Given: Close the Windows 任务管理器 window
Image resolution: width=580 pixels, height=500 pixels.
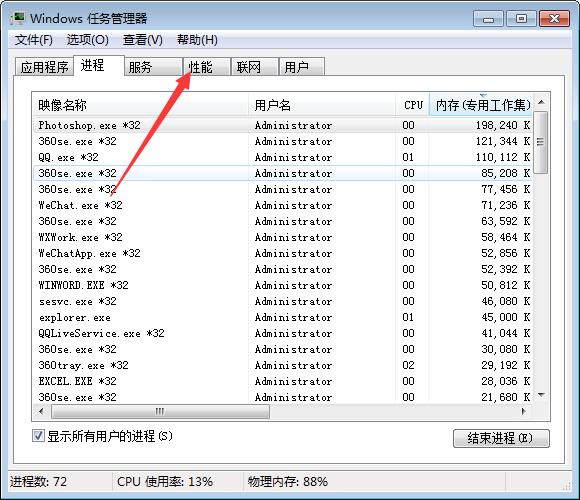Looking at the screenshot, I should [x=554, y=19].
